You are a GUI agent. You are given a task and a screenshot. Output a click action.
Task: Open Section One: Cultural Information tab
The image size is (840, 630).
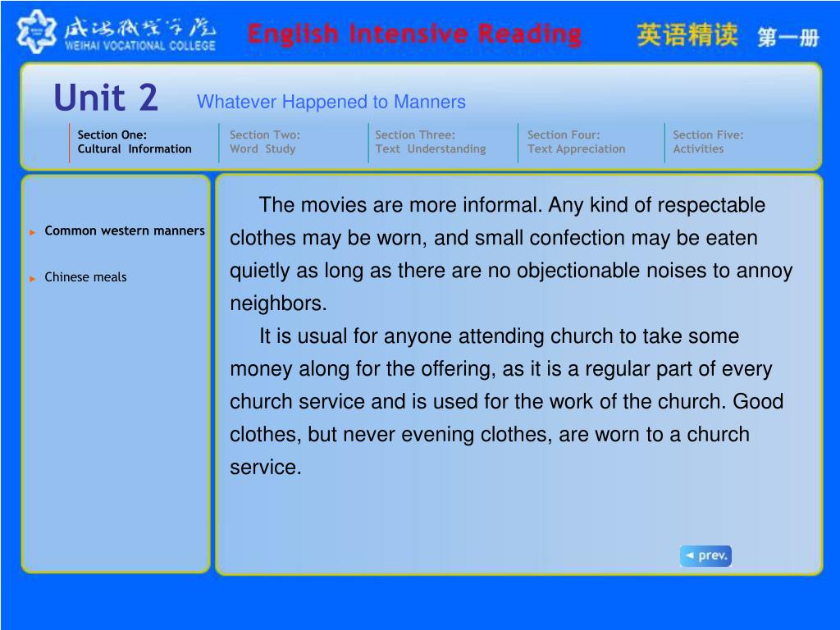pyautogui.click(x=134, y=142)
